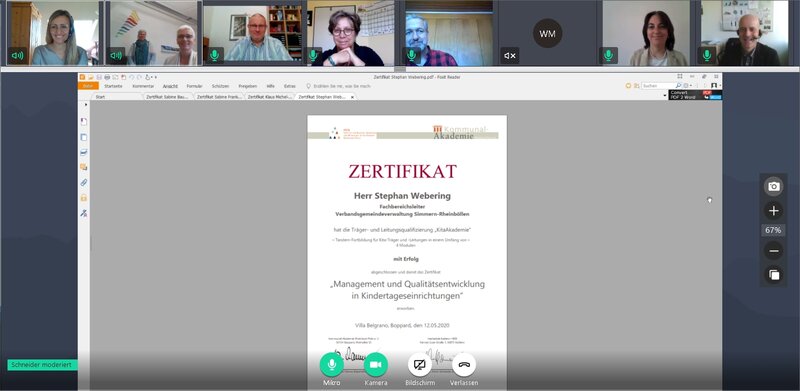Screen dimensions: 800x391
Task: Open the bookmarks panel icon in sidebar
Action: click(x=84, y=121)
